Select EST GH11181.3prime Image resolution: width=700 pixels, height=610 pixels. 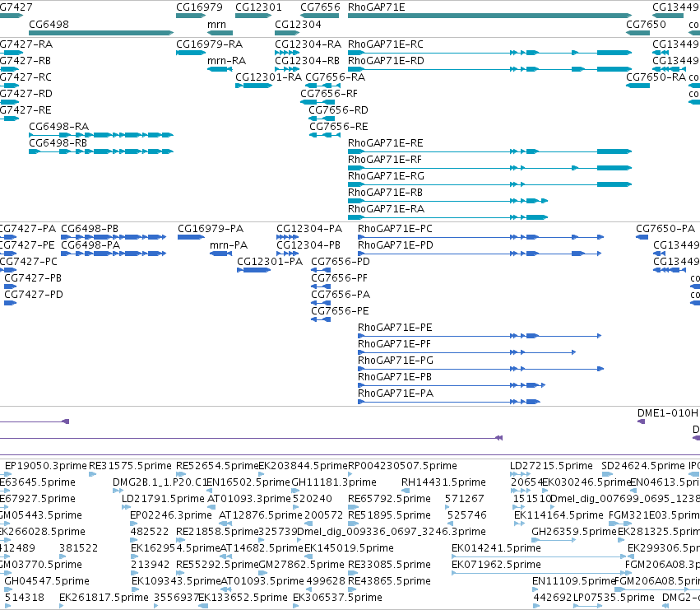pos(334,482)
